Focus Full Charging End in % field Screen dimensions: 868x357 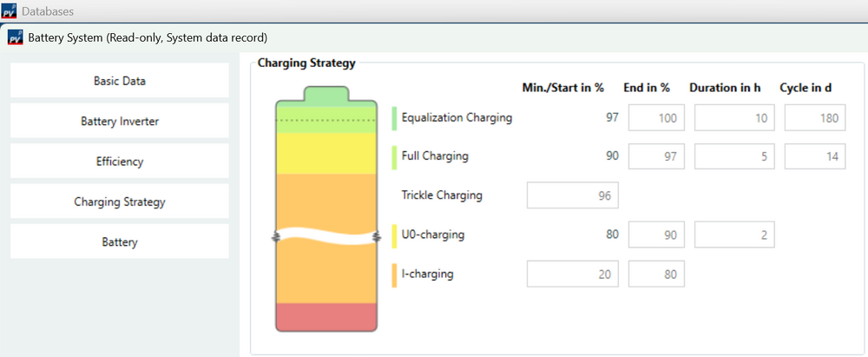(x=655, y=156)
